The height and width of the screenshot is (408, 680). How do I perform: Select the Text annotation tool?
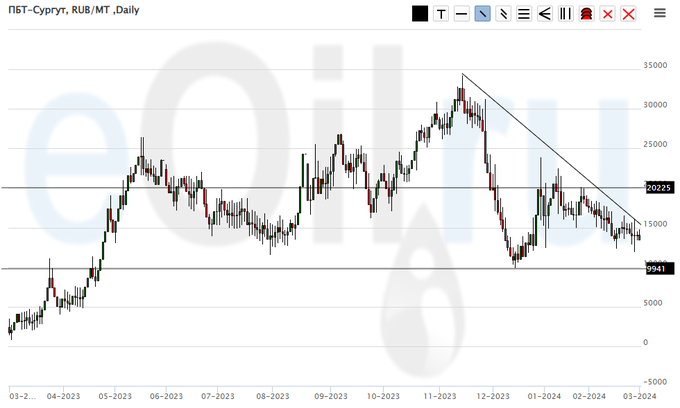(440, 14)
